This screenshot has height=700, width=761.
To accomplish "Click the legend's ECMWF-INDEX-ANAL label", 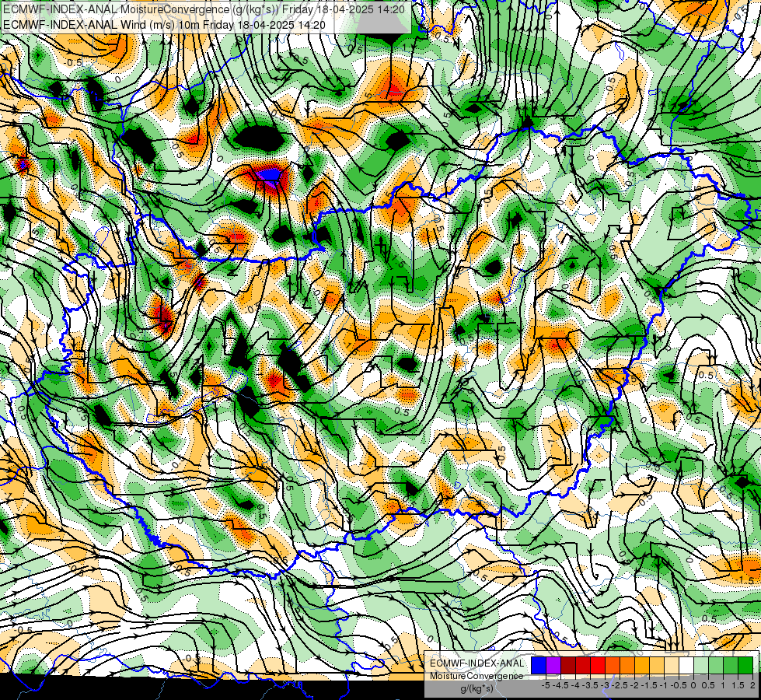I will (x=476, y=663).
